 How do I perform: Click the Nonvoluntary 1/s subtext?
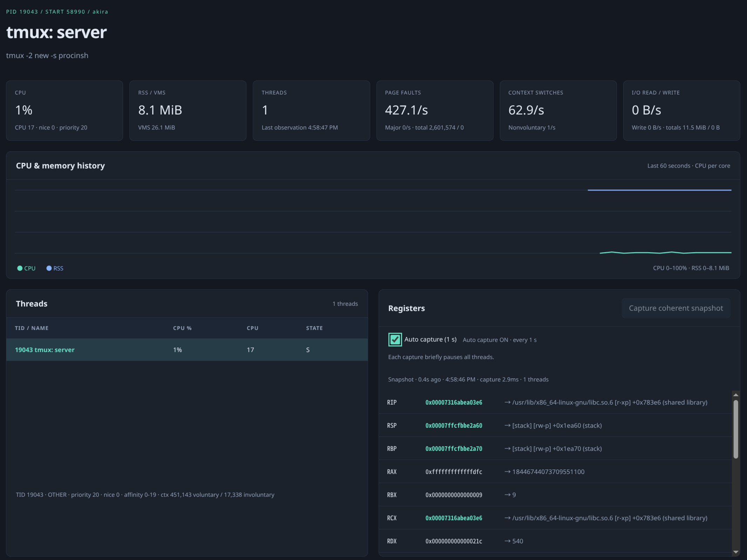532,128
